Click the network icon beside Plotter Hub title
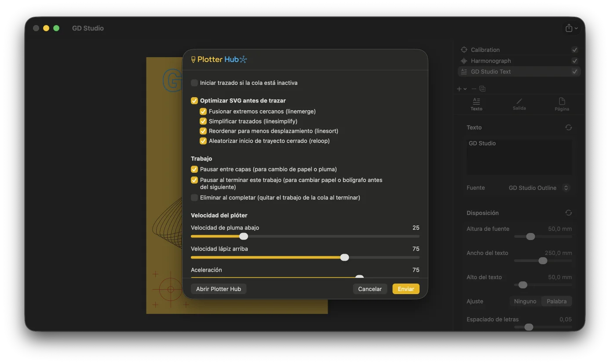 pos(243,59)
